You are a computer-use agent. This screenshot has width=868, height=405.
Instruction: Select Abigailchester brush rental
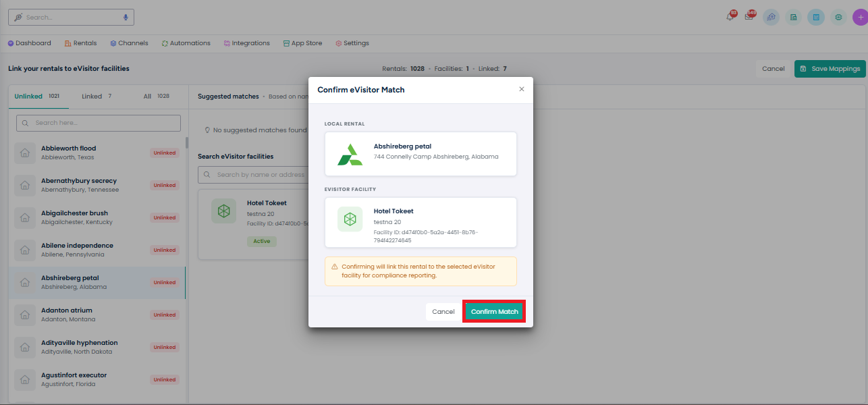(97, 217)
